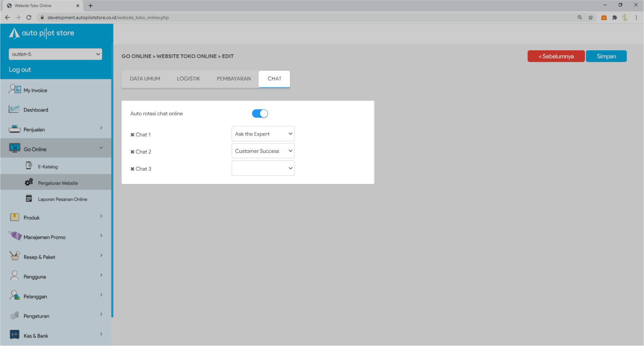This screenshot has width=644, height=346.
Task: Open Dashboard via its chart icon
Action: coord(14,109)
